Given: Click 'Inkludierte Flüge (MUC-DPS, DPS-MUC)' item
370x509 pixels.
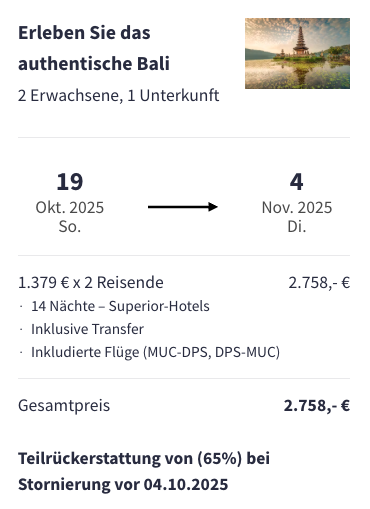Looking at the screenshot, I should (155, 352).
